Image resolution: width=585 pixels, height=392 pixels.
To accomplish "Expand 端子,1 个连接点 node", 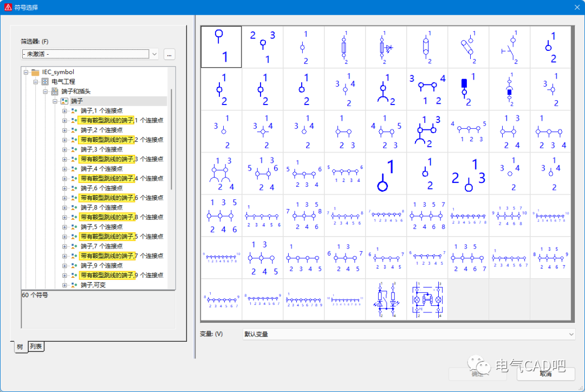I will [64, 111].
